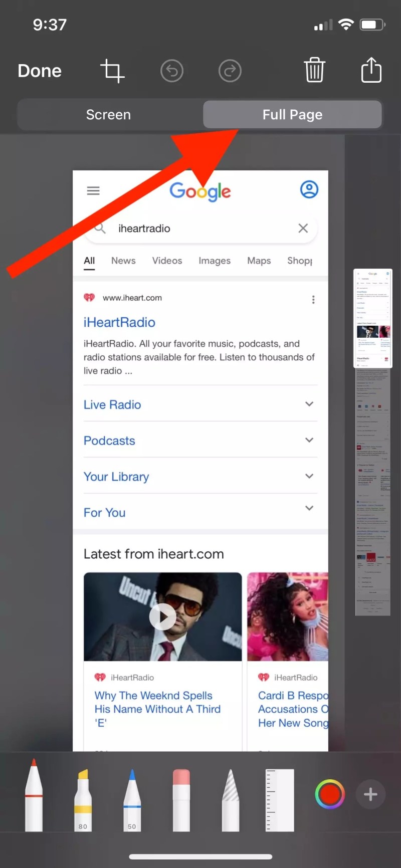
Task: Tap the cellular signal bars icon
Action: coord(323,25)
